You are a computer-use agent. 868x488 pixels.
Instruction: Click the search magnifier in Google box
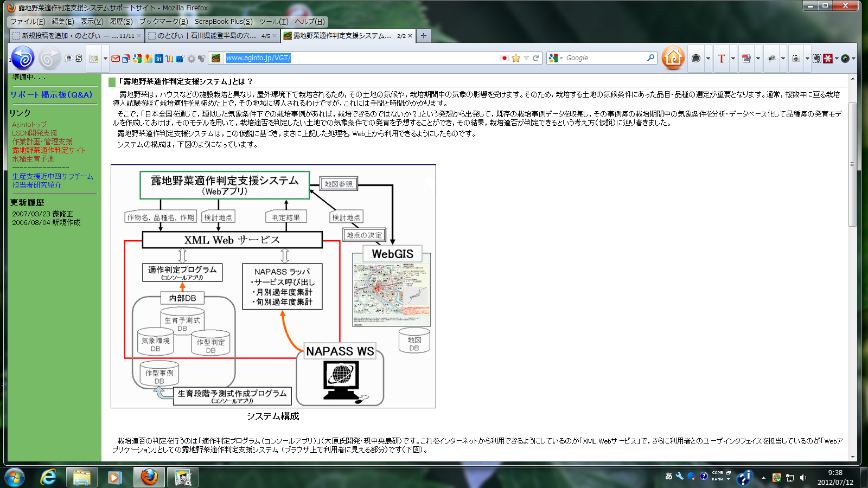650,57
